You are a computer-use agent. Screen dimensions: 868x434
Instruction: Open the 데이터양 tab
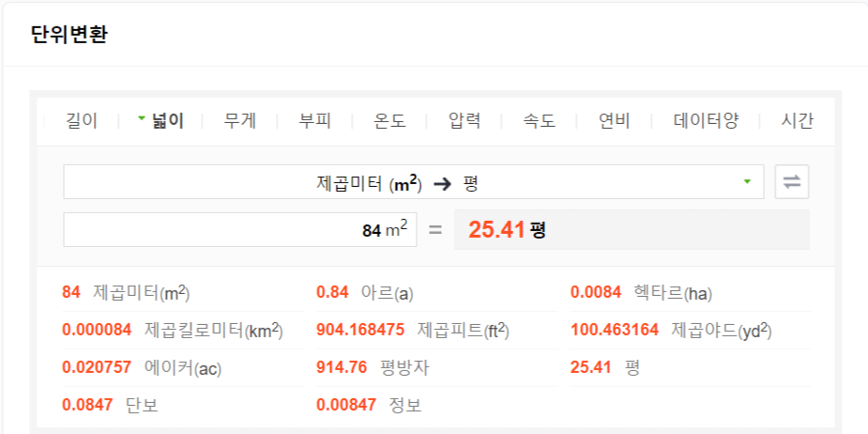pyautogui.click(x=706, y=121)
